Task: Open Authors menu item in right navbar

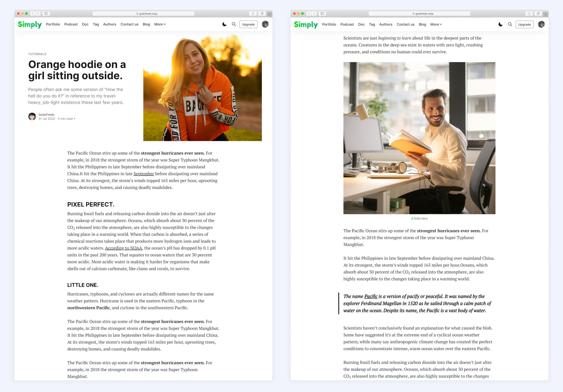Action: 386,24
